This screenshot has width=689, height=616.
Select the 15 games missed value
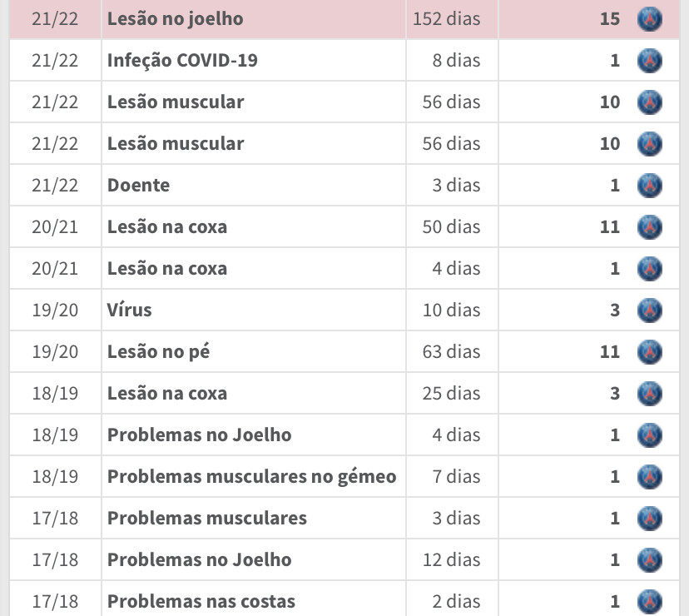coord(609,18)
